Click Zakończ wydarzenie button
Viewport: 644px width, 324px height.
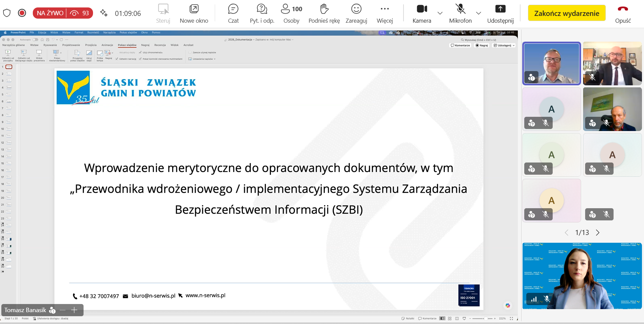[567, 13]
